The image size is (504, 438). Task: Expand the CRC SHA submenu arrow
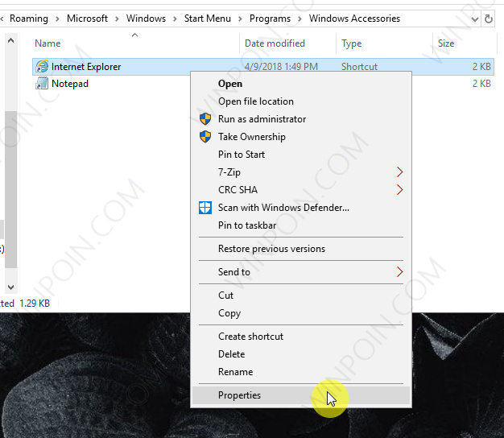(x=399, y=189)
